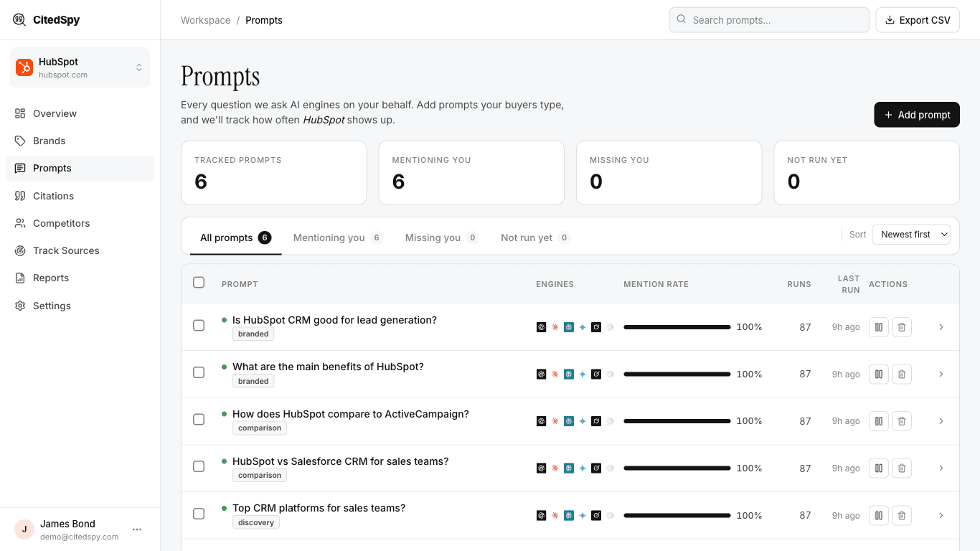Viewport: 980px width, 551px height.
Task: Click Perplexity engine icon in ActiveCampaign row
Action: click(x=569, y=421)
